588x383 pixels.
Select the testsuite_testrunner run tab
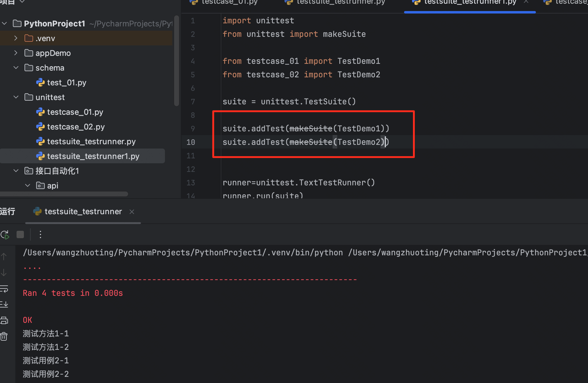click(83, 211)
